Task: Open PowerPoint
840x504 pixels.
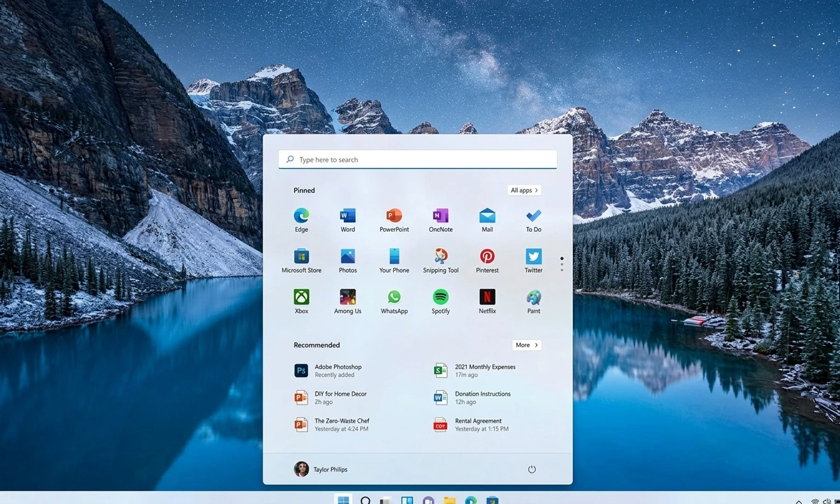Action: pyautogui.click(x=394, y=217)
